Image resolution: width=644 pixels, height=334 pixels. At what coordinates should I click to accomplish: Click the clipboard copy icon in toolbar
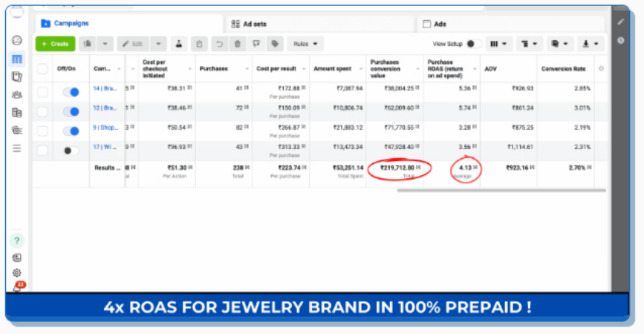tap(199, 44)
